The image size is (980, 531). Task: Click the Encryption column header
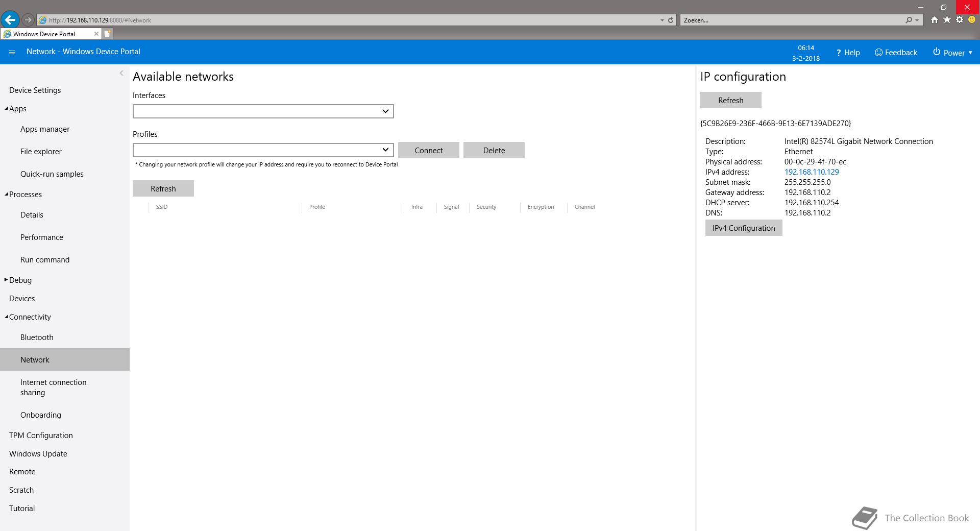pyautogui.click(x=541, y=207)
